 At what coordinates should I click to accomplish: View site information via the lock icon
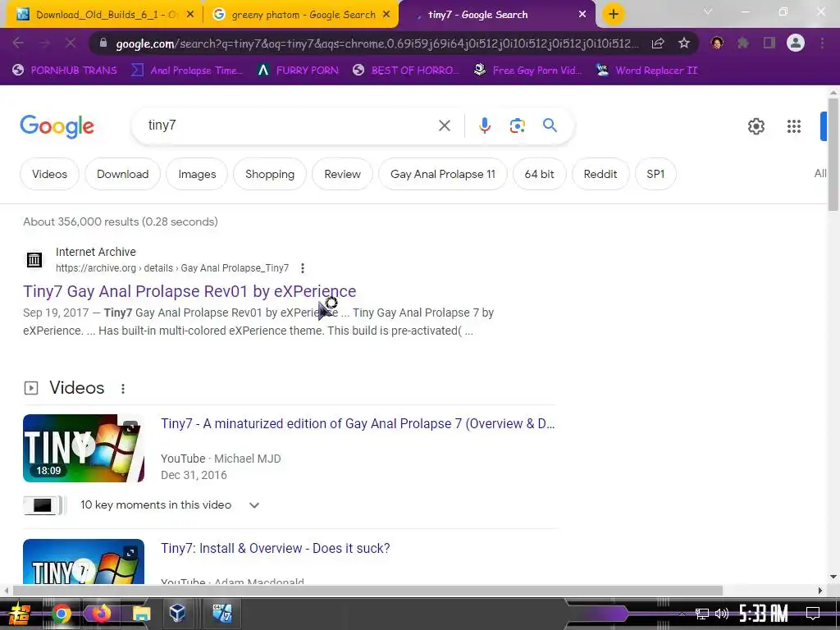[x=103, y=43]
